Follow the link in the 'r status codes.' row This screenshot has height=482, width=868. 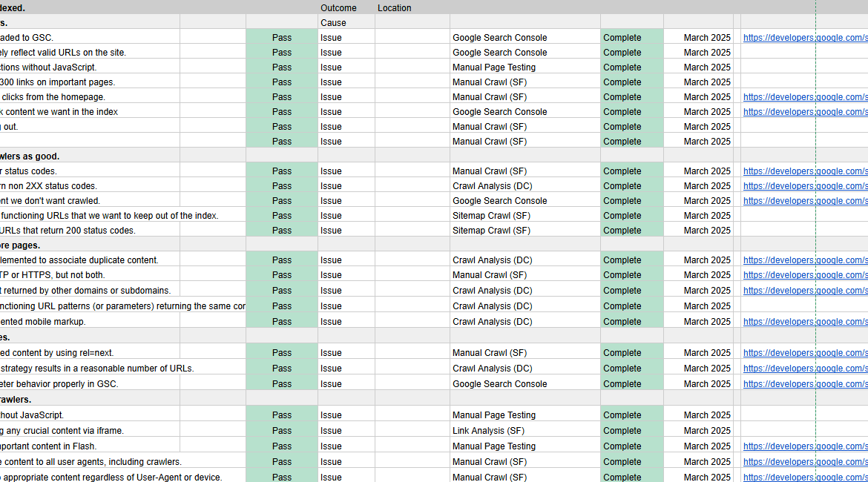[806, 171]
